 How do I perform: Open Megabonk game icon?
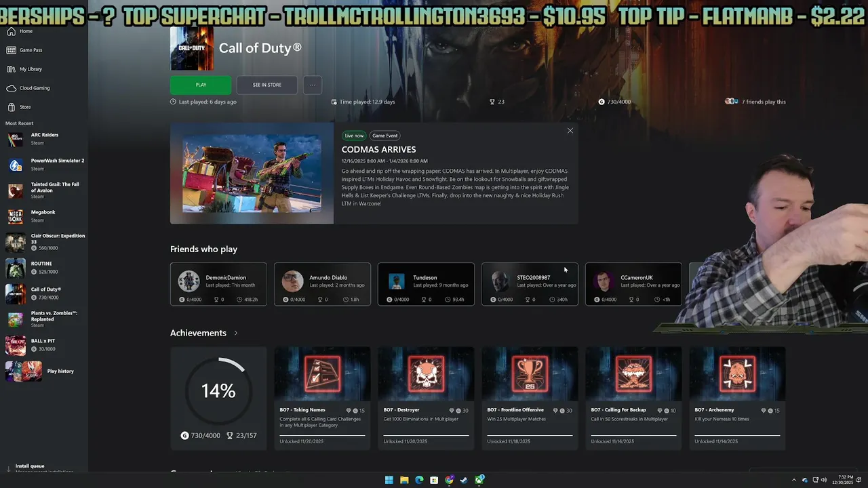click(x=15, y=216)
